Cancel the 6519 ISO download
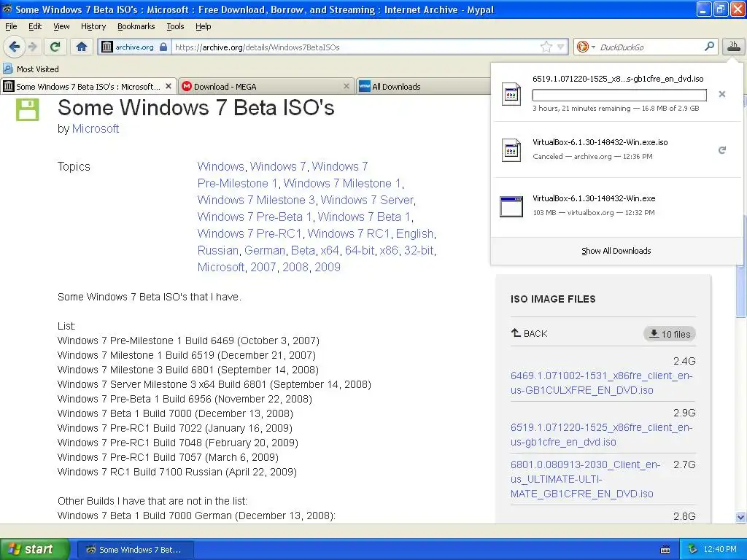 coord(722,94)
